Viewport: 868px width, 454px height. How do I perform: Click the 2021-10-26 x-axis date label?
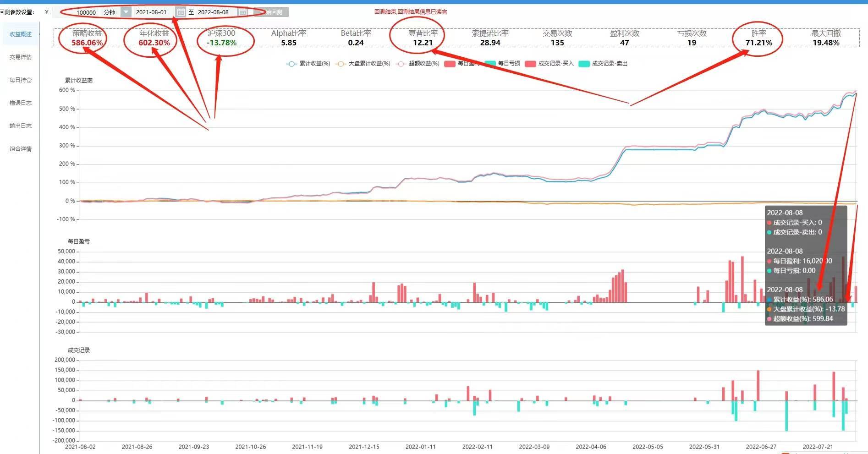click(251, 447)
